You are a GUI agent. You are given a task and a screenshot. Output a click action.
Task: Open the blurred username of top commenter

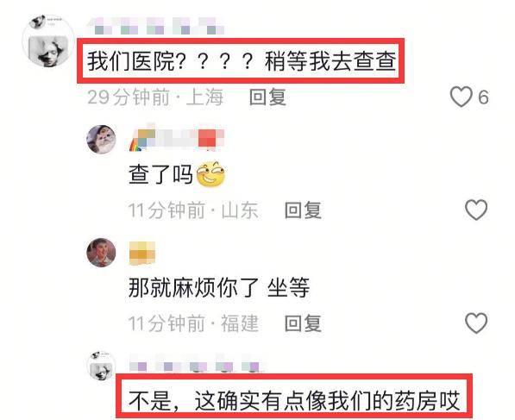click(156, 26)
